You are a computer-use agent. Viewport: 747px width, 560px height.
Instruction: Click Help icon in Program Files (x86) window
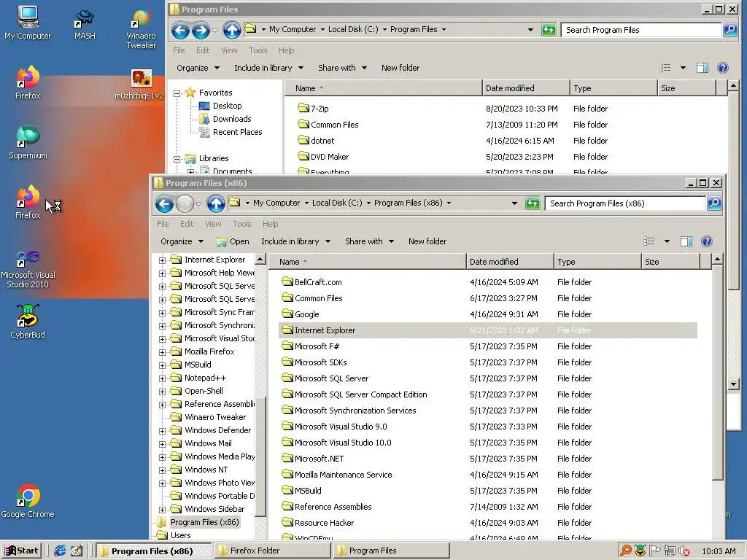coord(707,241)
